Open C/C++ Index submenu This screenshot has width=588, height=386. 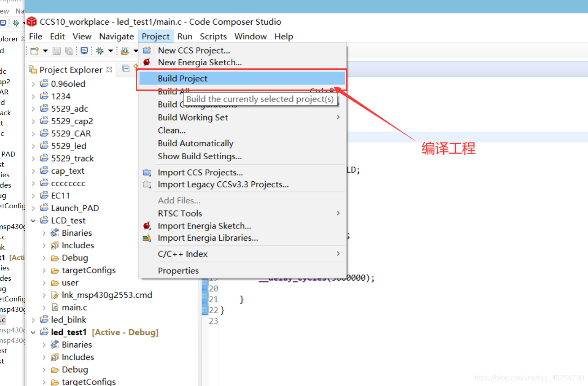[x=242, y=254]
